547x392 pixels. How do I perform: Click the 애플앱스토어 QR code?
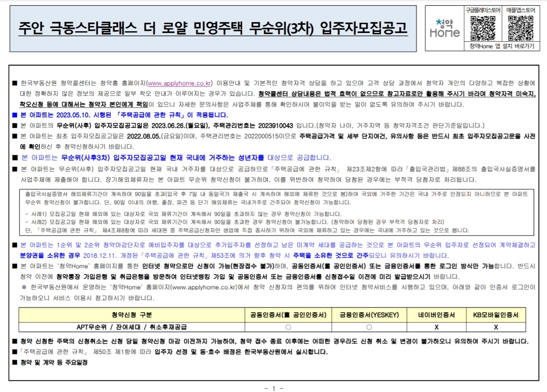[x=520, y=28]
